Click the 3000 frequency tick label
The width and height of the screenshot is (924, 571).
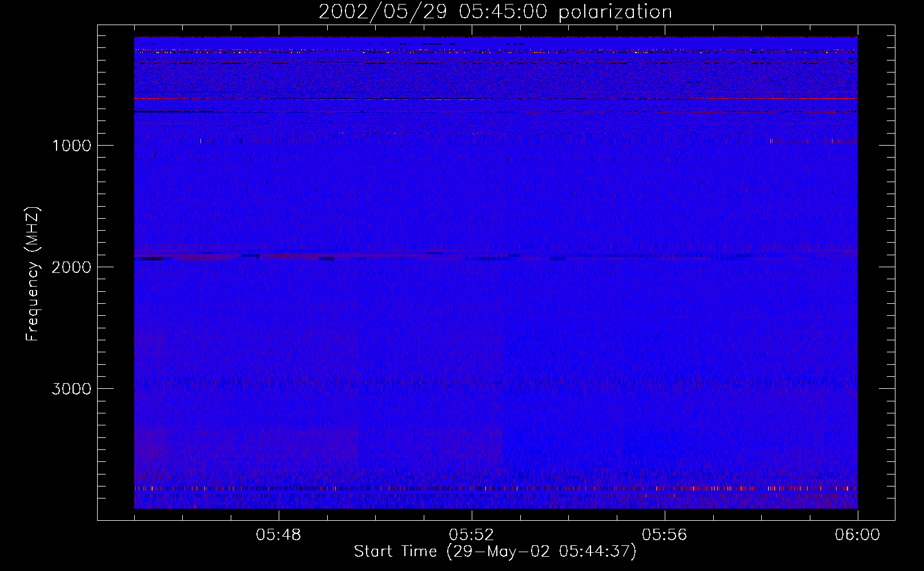click(x=71, y=389)
